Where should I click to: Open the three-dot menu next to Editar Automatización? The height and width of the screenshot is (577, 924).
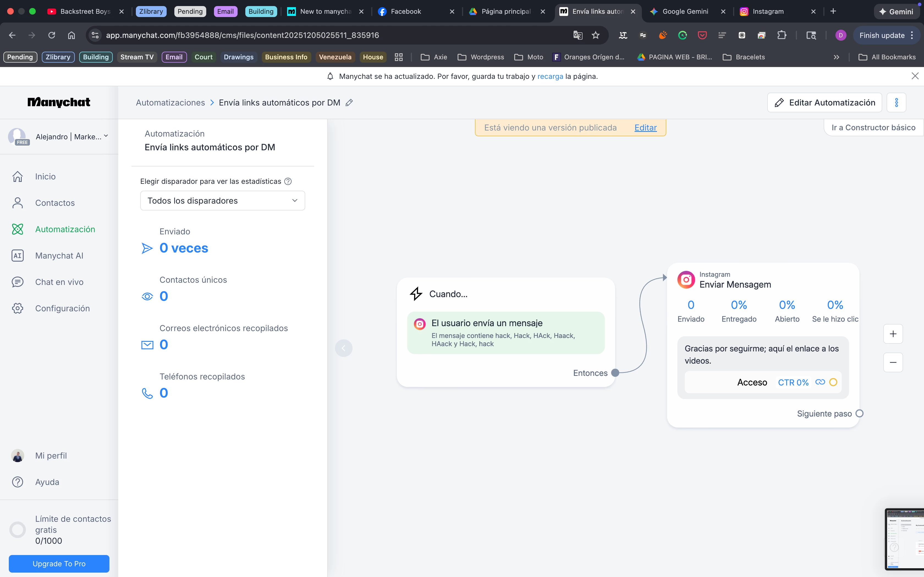click(x=896, y=103)
